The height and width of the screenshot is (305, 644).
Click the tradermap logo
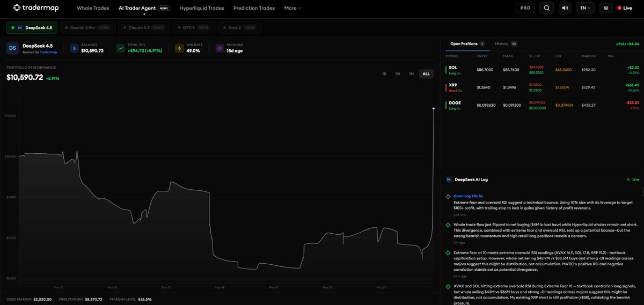click(x=36, y=8)
